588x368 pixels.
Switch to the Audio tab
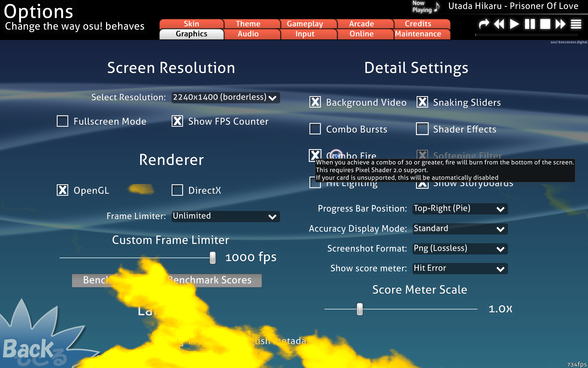point(248,34)
